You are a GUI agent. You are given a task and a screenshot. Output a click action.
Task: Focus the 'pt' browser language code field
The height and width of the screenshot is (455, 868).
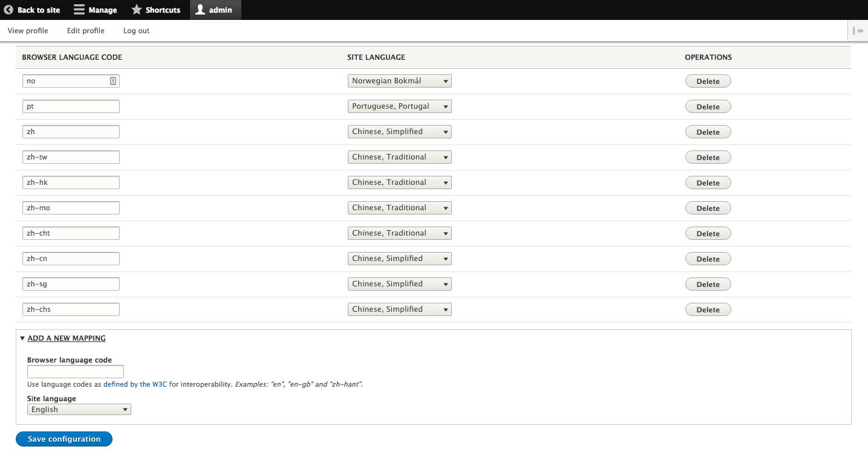click(71, 106)
